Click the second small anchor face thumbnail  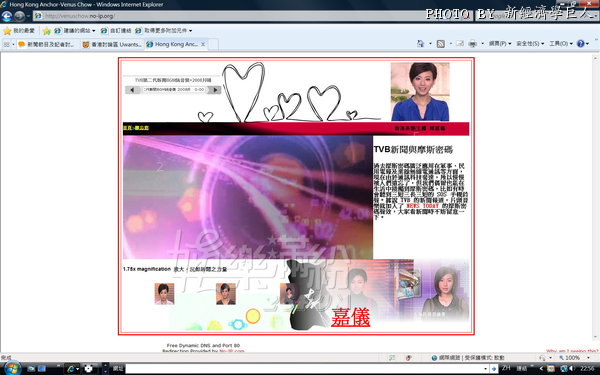[226, 293]
